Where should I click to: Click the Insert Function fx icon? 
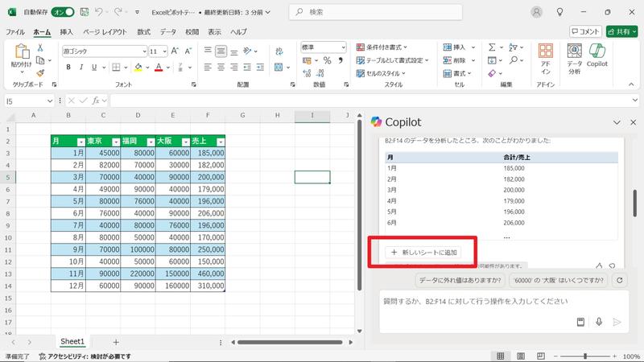(x=95, y=101)
